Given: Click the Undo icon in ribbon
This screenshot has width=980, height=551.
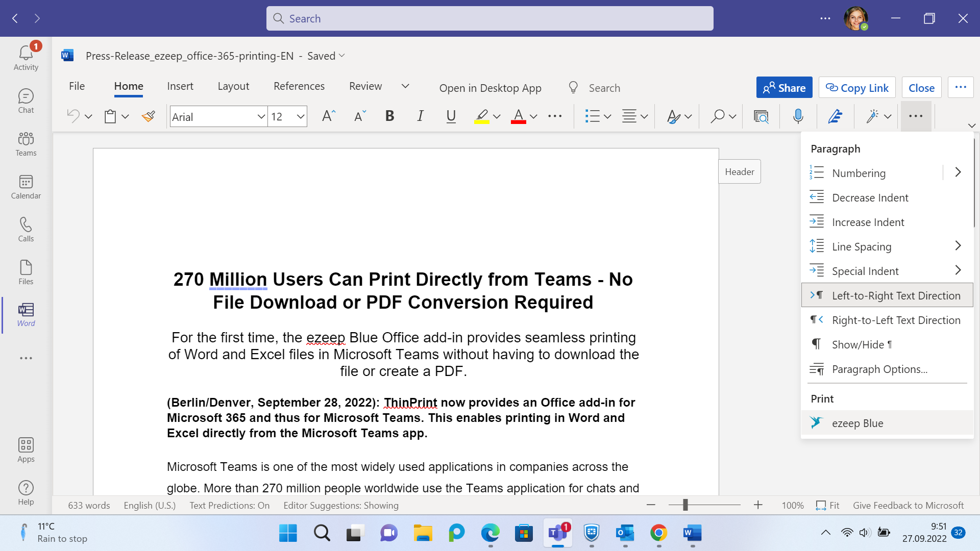Looking at the screenshot, I should click(x=73, y=116).
